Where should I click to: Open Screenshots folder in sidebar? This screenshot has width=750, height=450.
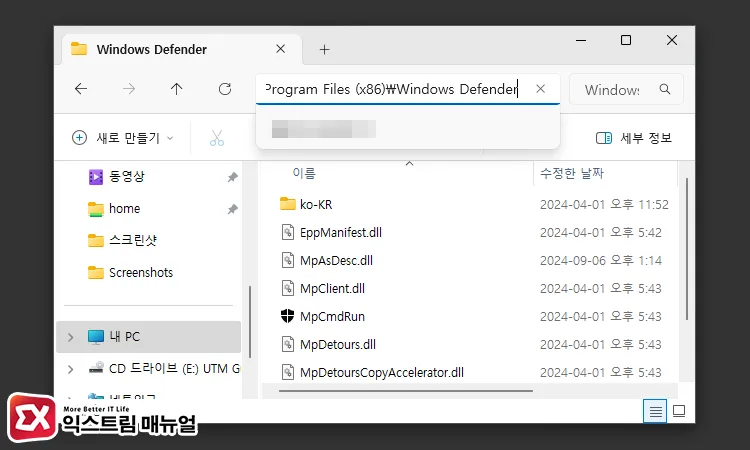click(141, 273)
